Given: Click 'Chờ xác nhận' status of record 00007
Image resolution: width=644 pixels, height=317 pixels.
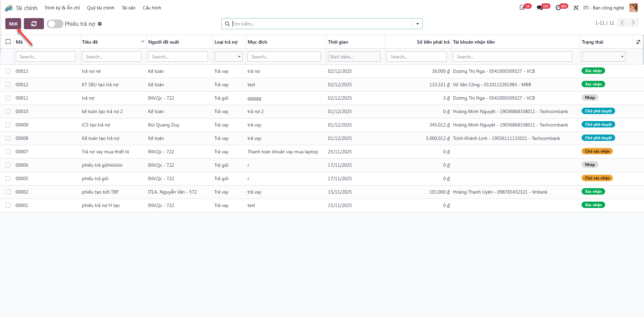Looking at the screenshot, I should [597, 151].
